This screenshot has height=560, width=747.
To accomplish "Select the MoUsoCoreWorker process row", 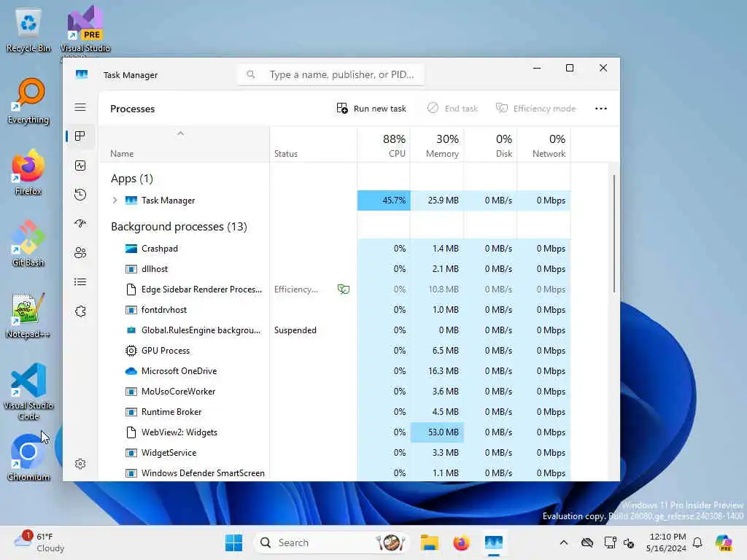I will (335, 392).
